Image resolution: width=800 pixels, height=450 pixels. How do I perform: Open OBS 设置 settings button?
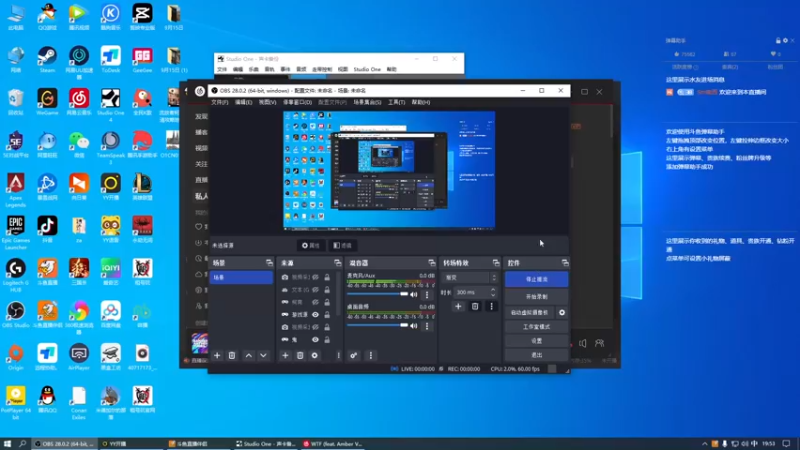tap(536, 341)
